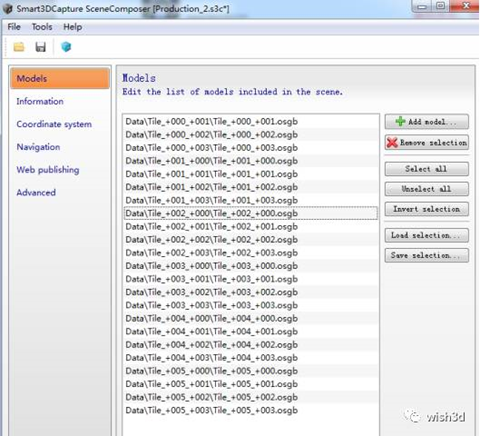Viewport: 480px width, 436px height.
Task: Click the open folder toolbar icon
Action: pos(19,47)
